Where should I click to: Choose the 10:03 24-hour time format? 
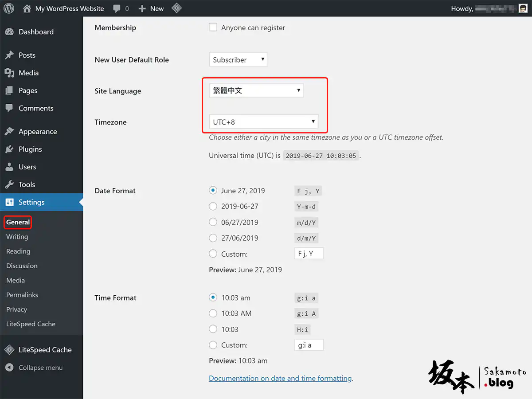pos(213,329)
